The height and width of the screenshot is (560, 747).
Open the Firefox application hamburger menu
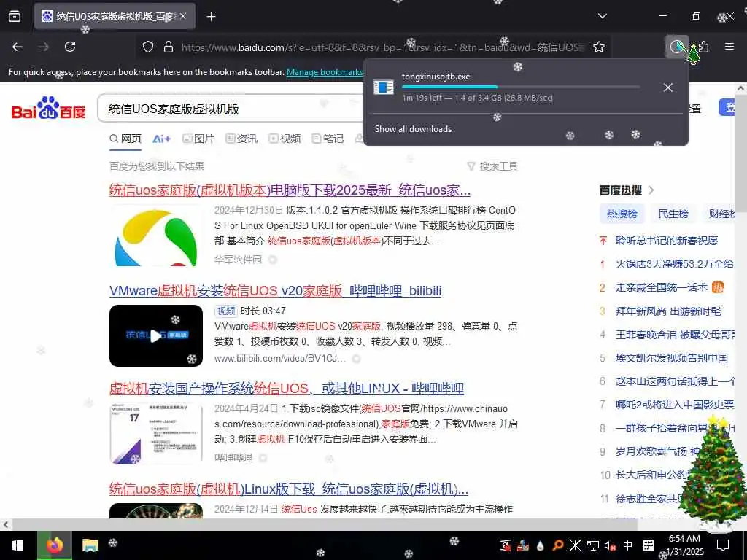click(x=729, y=47)
